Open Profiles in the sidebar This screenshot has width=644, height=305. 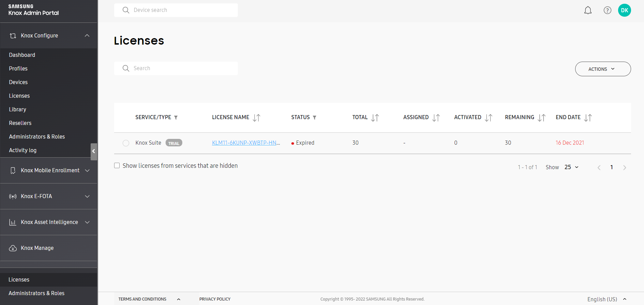(18, 68)
